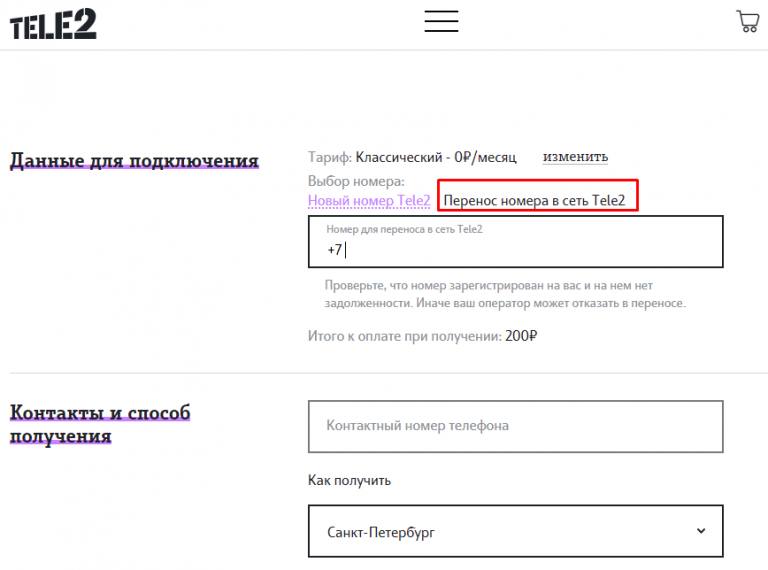Click the Классический - 0₽/месяц tariff text
This screenshot has width=768, height=570.
click(x=436, y=157)
